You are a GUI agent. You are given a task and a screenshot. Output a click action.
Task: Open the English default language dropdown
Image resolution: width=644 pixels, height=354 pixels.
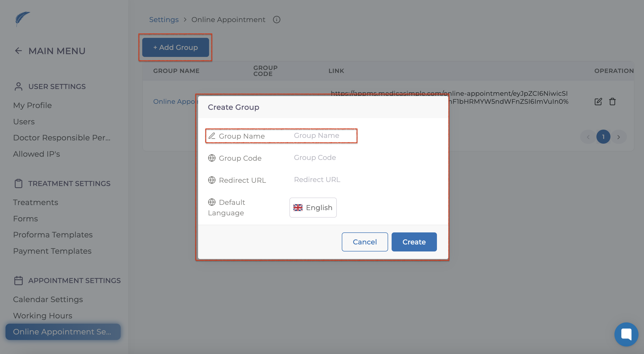(x=313, y=208)
